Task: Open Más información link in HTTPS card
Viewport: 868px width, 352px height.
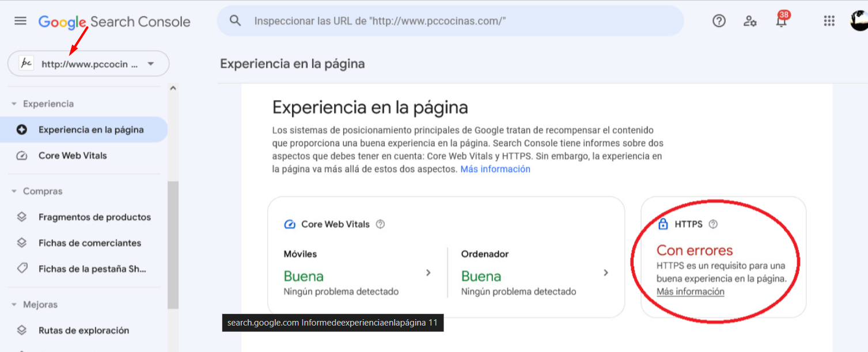Action: (x=691, y=292)
